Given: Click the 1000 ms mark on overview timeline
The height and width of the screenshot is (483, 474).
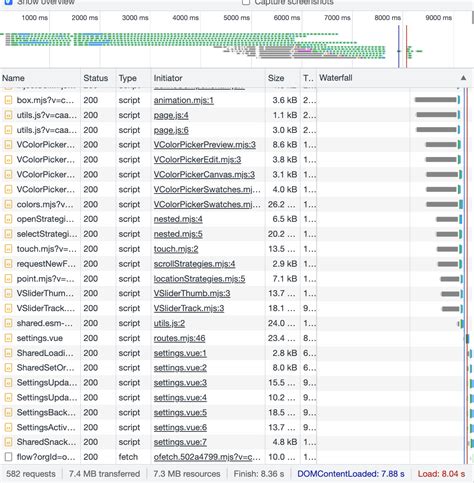Looking at the screenshot, I should point(35,18).
